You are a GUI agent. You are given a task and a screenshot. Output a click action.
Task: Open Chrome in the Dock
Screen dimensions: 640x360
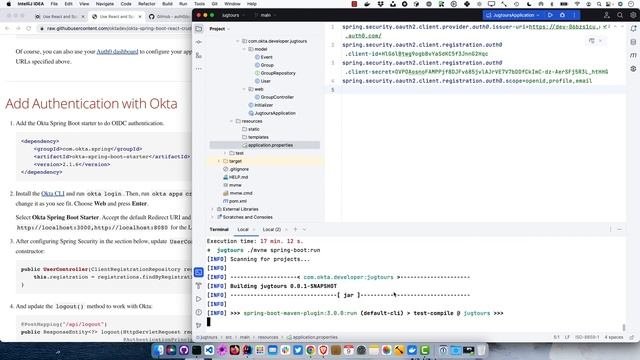(x=311, y=350)
